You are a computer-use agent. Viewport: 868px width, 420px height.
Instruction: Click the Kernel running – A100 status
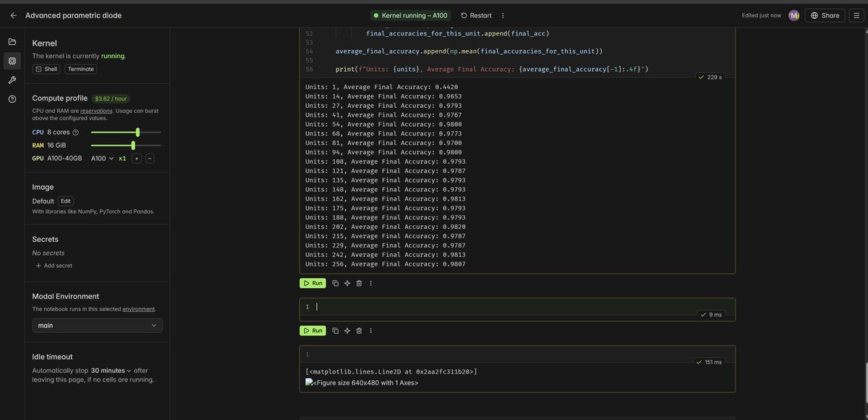(x=410, y=15)
